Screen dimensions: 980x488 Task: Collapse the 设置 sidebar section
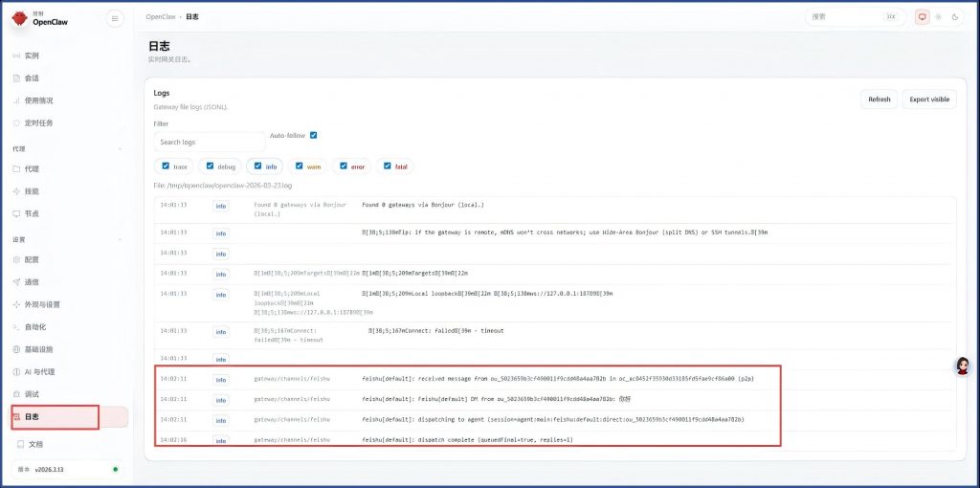(120, 239)
